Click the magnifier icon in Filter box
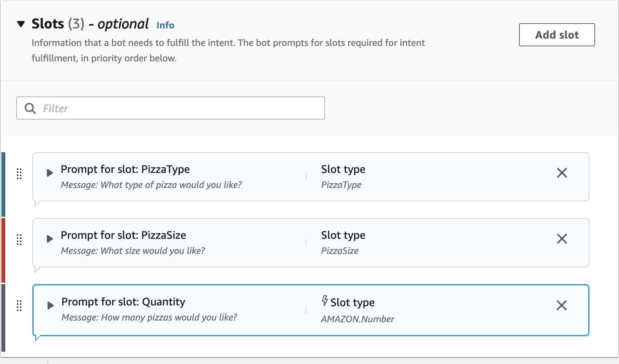 point(30,108)
